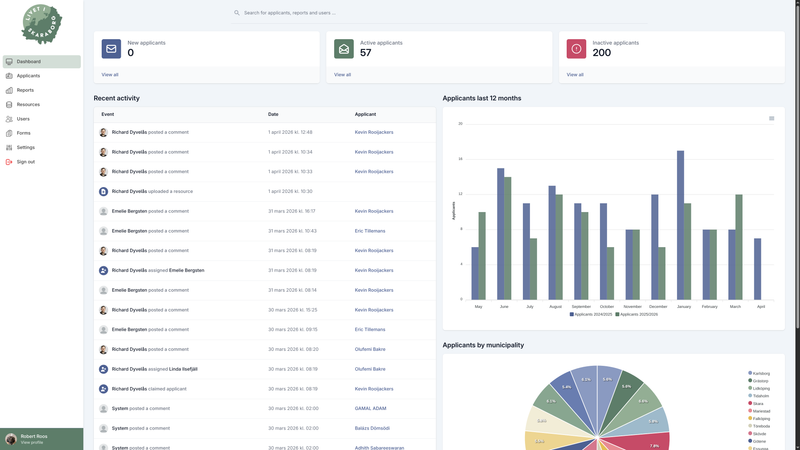Image resolution: width=800 pixels, height=450 pixels.
Task: Click the blue New applicants envelope icon
Action: [x=111, y=49]
